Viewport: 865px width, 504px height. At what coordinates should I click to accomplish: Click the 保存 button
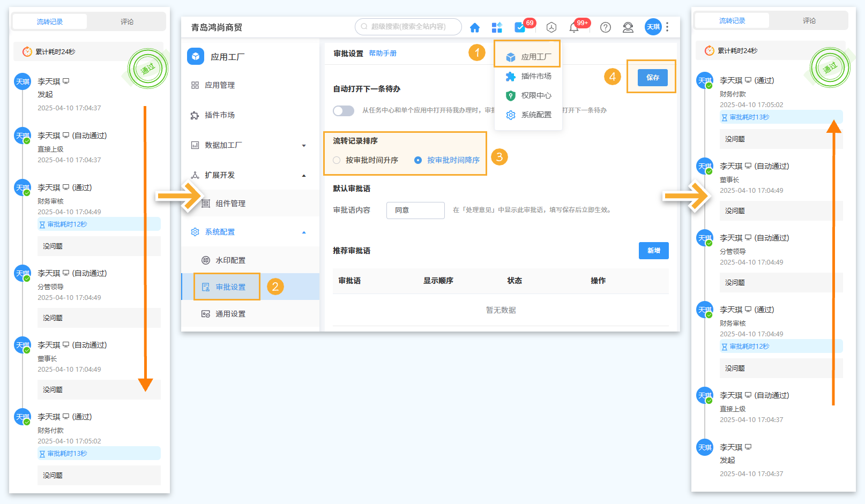pos(652,77)
